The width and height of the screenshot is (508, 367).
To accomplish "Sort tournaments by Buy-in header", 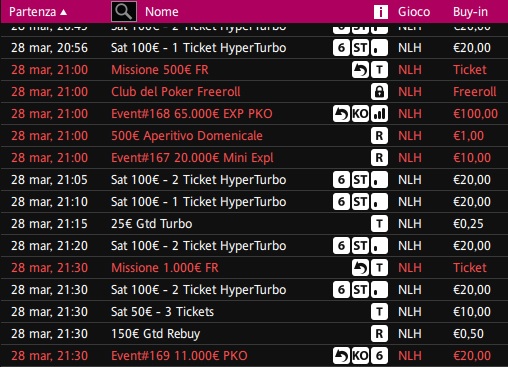I will point(470,12).
